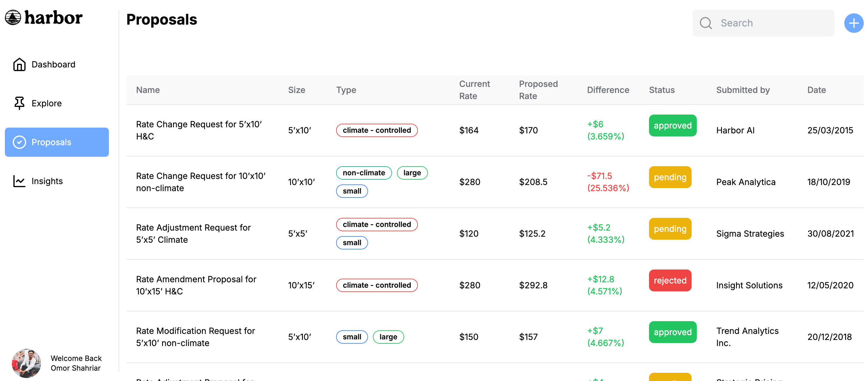Click the harbor ship logo icon
This screenshot has width=868, height=381.
tap(13, 18)
